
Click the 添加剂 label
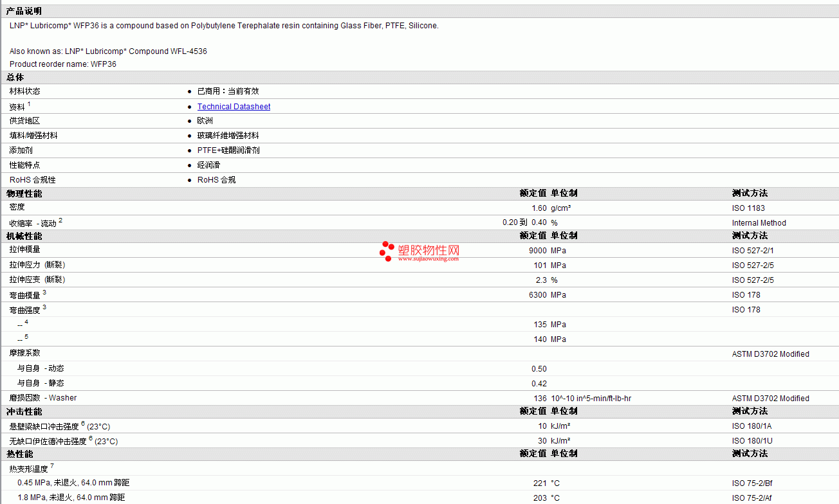pyautogui.click(x=21, y=150)
